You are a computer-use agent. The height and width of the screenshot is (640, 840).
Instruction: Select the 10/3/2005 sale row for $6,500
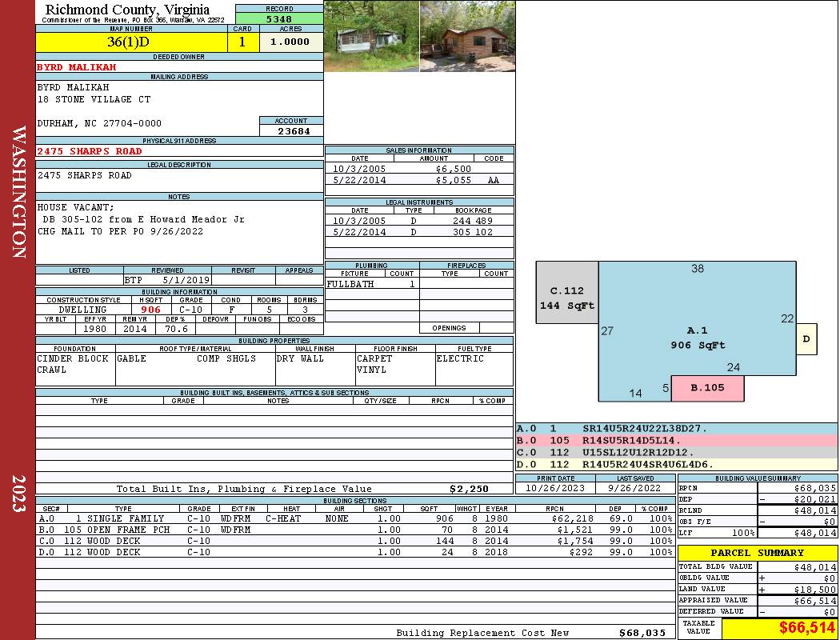pyautogui.click(x=419, y=170)
